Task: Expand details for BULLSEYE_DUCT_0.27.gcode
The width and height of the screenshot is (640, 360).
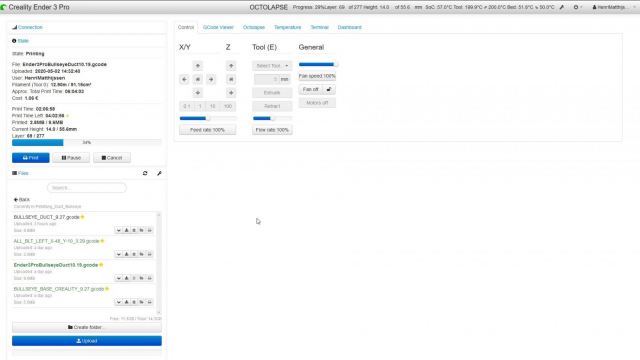Action: click(x=119, y=230)
